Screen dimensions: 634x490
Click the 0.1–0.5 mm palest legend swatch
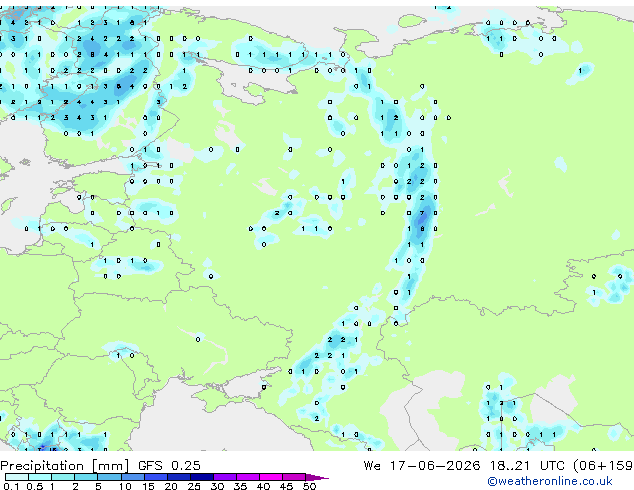coord(17,477)
